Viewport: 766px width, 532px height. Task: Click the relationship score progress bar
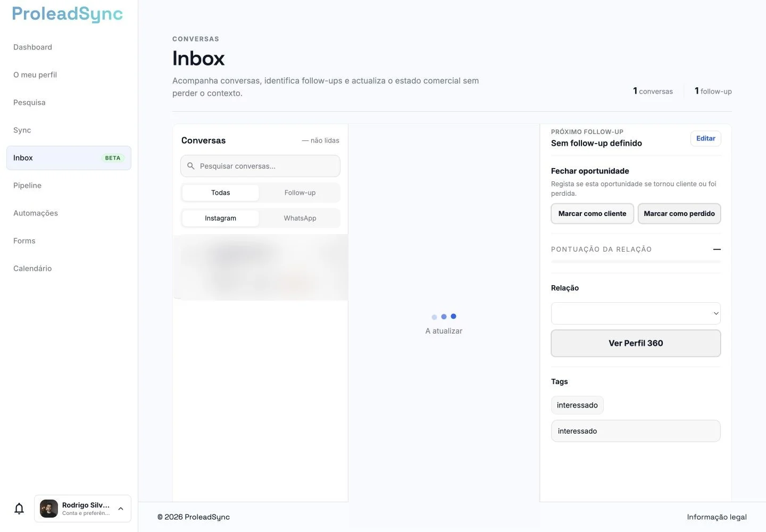click(x=636, y=262)
